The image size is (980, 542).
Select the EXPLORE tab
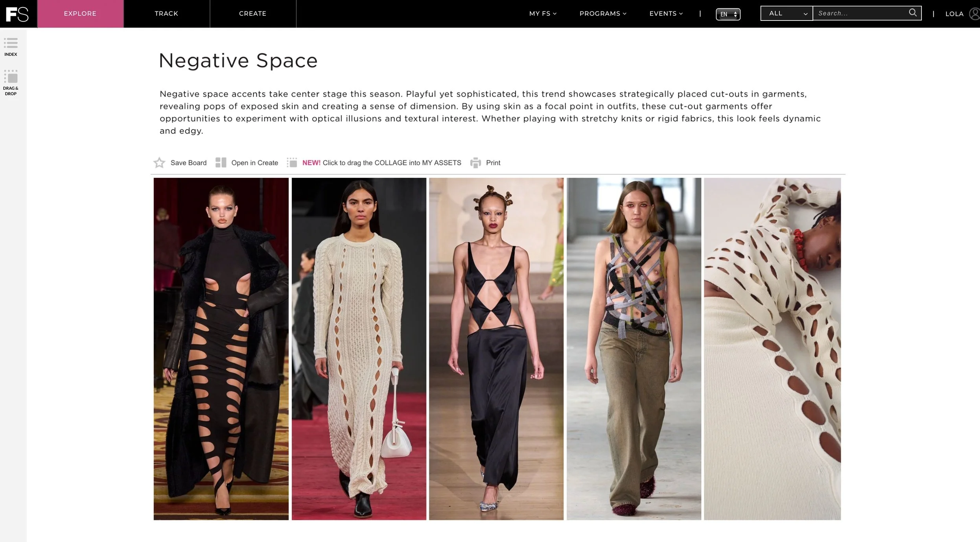point(80,14)
